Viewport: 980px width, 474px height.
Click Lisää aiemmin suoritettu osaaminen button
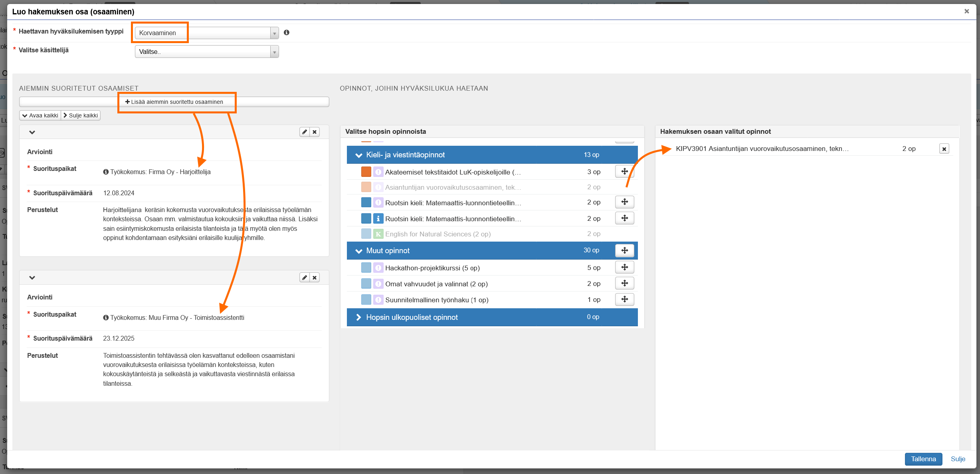click(x=174, y=102)
